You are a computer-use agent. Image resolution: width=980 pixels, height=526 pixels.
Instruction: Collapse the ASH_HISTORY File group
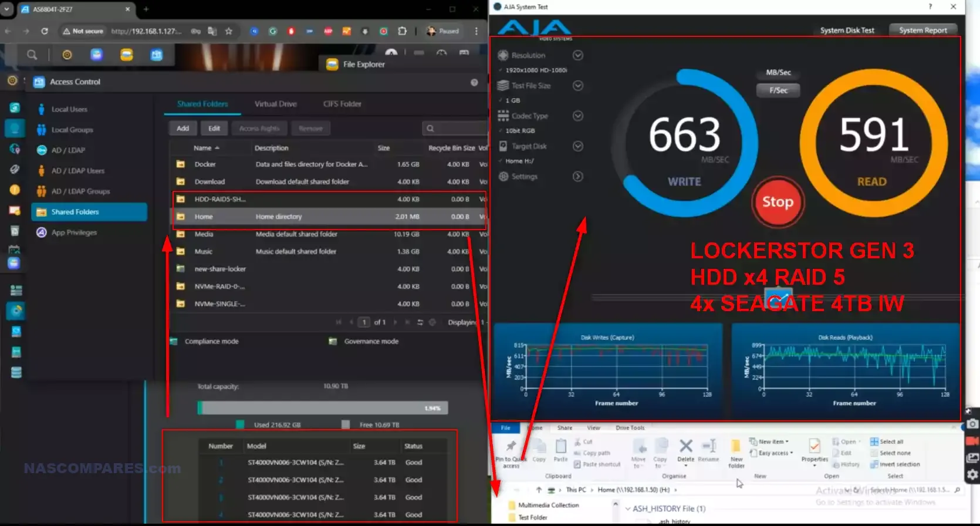628,509
